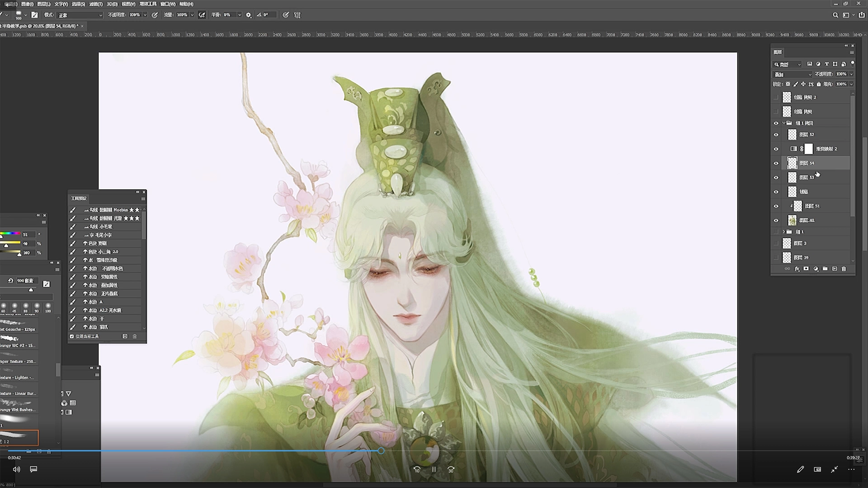Click the video progress slider handle
Viewport: 868px width, 488px height.
[381, 450]
